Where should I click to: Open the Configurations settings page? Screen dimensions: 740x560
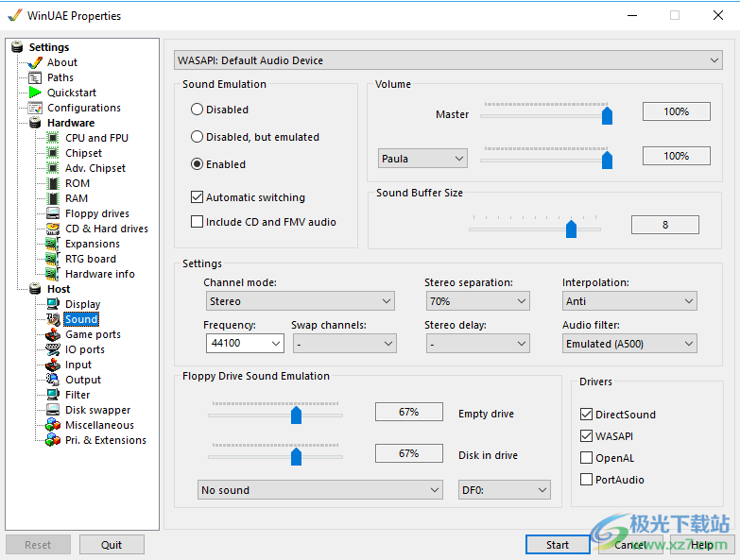point(84,108)
